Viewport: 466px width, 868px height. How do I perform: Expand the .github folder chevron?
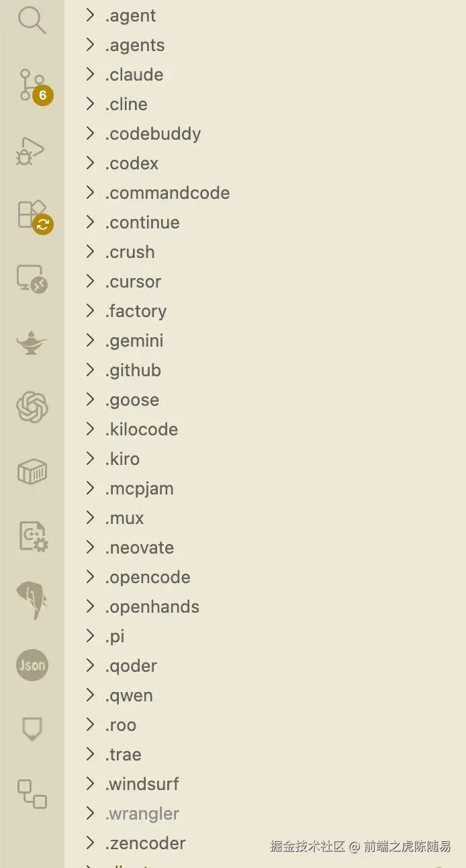(90, 370)
